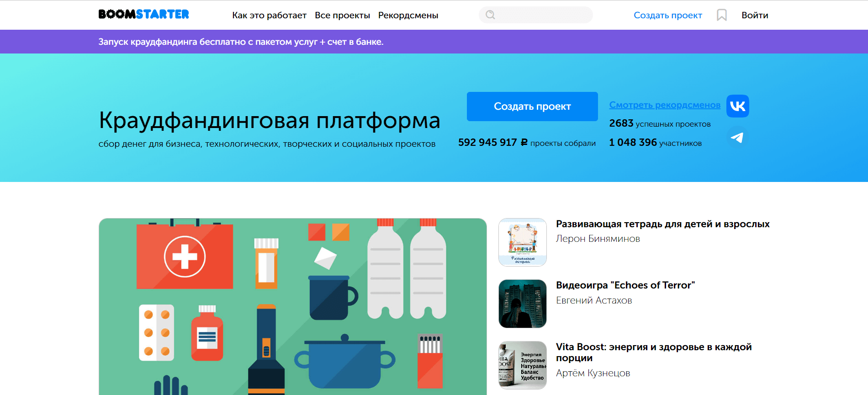Open bookmarks via the bookmark icon

(x=722, y=15)
